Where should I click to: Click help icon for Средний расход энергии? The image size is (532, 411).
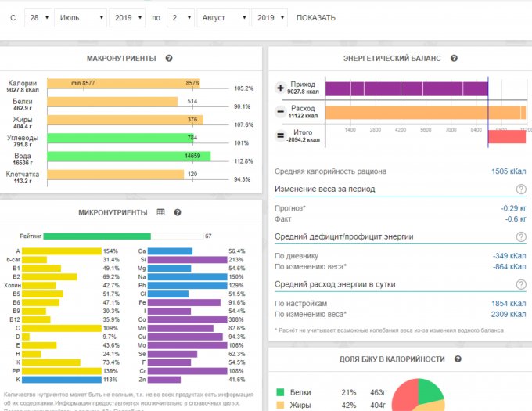click(x=521, y=285)
